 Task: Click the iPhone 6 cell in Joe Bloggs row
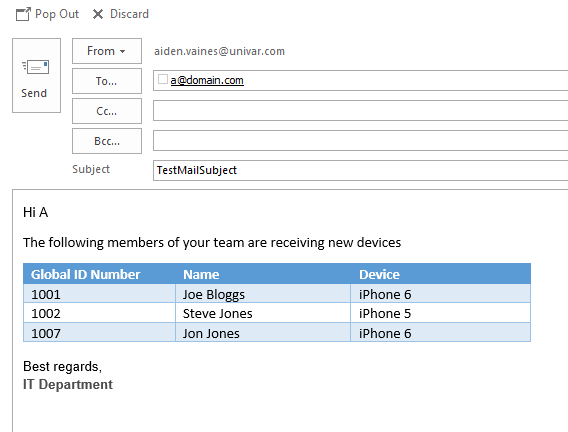pyautogui.click(x=440, y=294)
